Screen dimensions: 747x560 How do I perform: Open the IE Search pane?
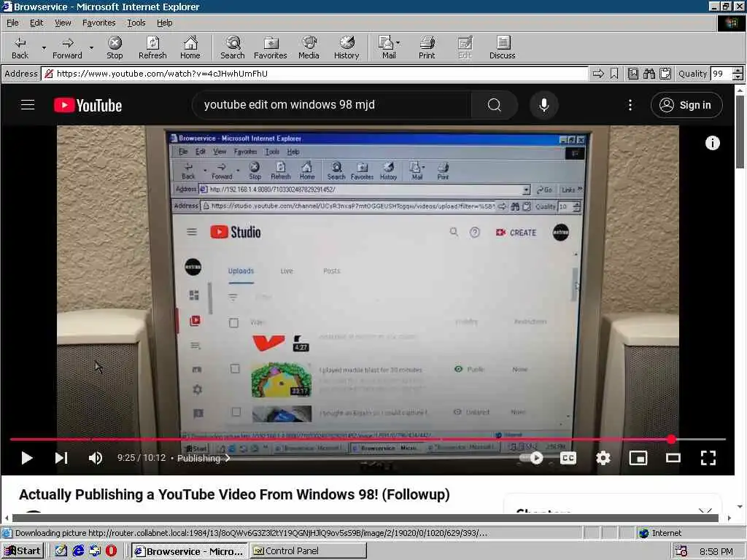(x=233, y=47)
